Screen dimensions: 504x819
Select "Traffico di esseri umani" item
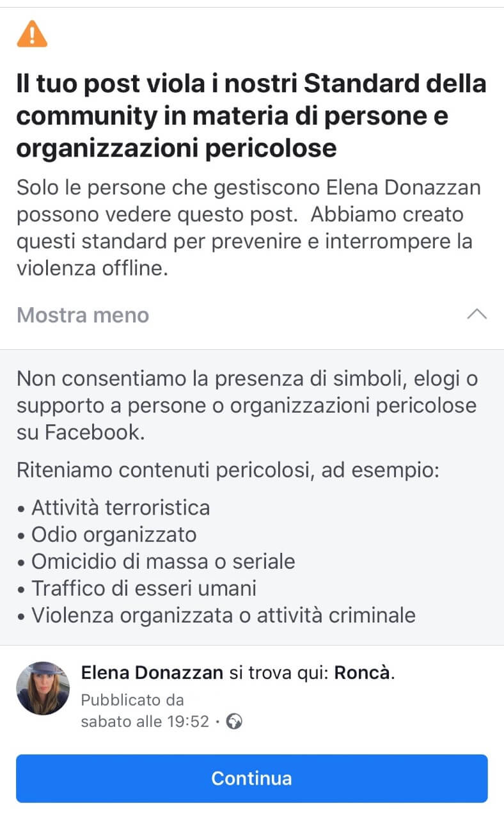pyautogui.click(x=144, y=588)
